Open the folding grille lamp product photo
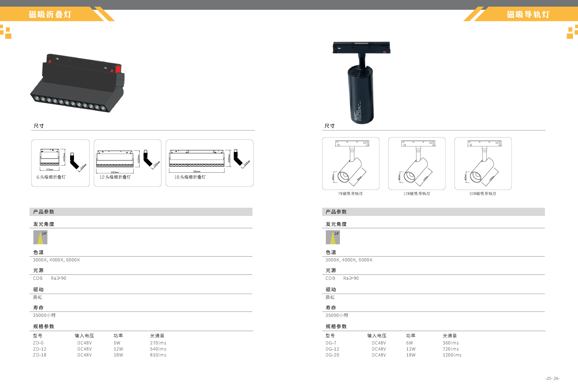This screenshot has width=578, height=392. point(77,83)
